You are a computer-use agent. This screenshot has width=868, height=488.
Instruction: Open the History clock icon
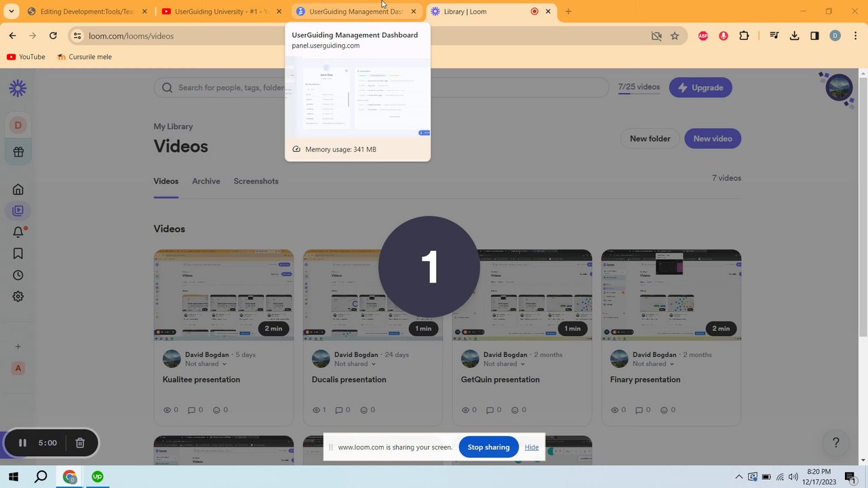(x=18, y=275)
